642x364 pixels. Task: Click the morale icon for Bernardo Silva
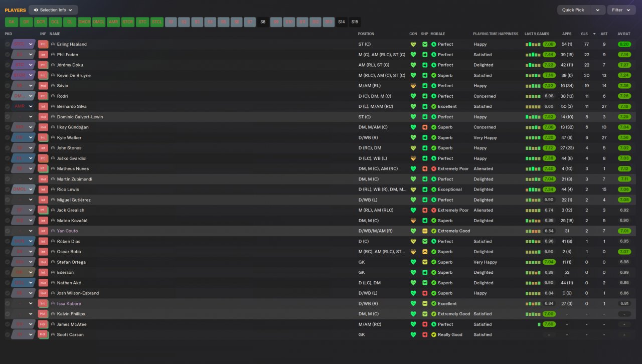pyautogui.click(x=434, y=106)
